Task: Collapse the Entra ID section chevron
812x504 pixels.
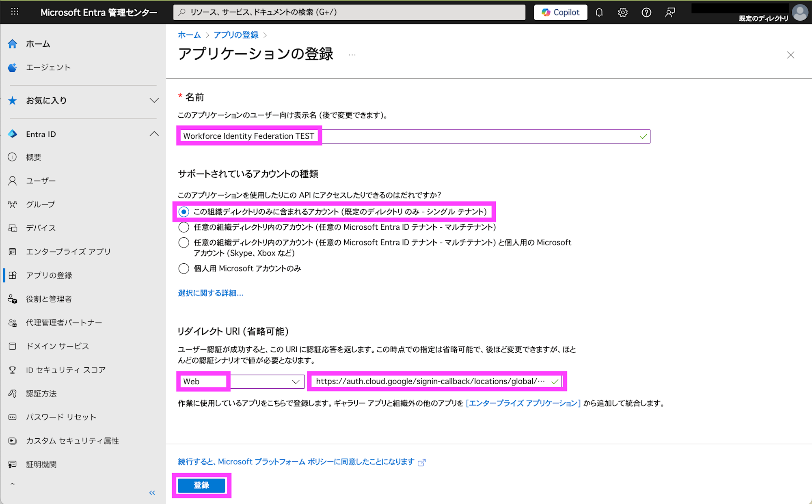Action: (x=154, y=134)
